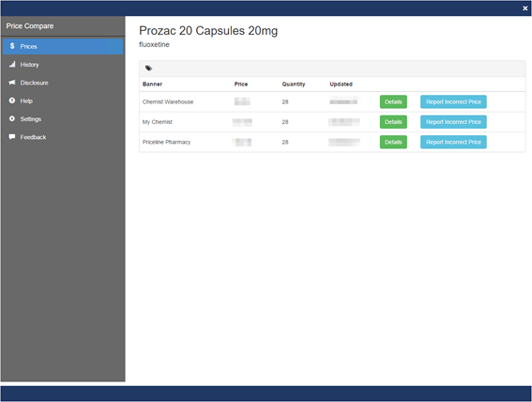Click the fluoxetine subtitle text
This screenshot has width=532, height=402.
[154, 44]
